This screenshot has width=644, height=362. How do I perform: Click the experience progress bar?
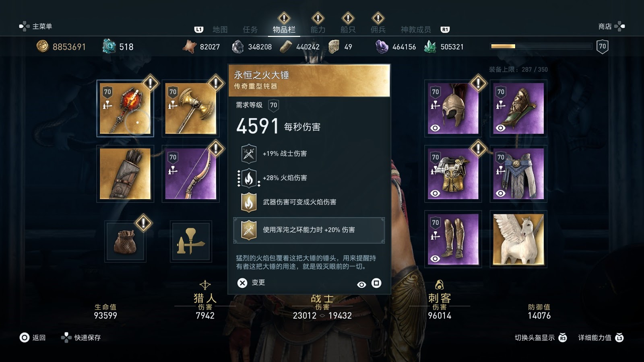click(x=541, y=46)
